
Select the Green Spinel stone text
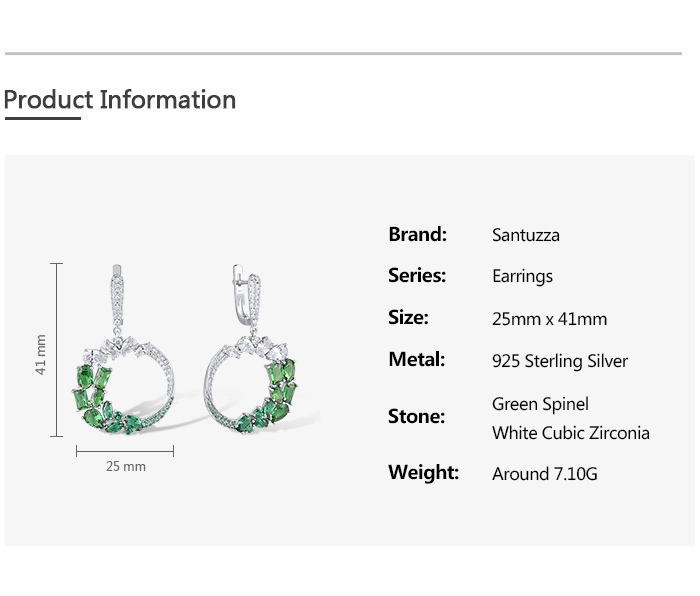pyautogui.click(x=540, y=404)
